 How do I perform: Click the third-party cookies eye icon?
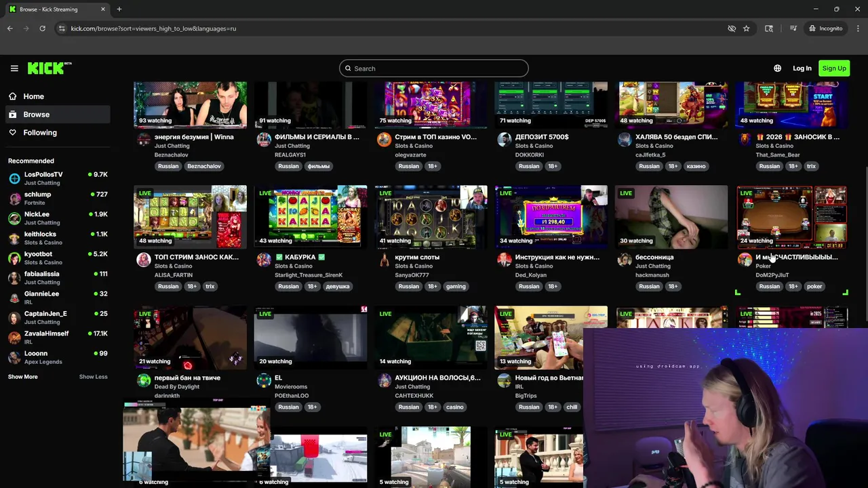[732, 28]
